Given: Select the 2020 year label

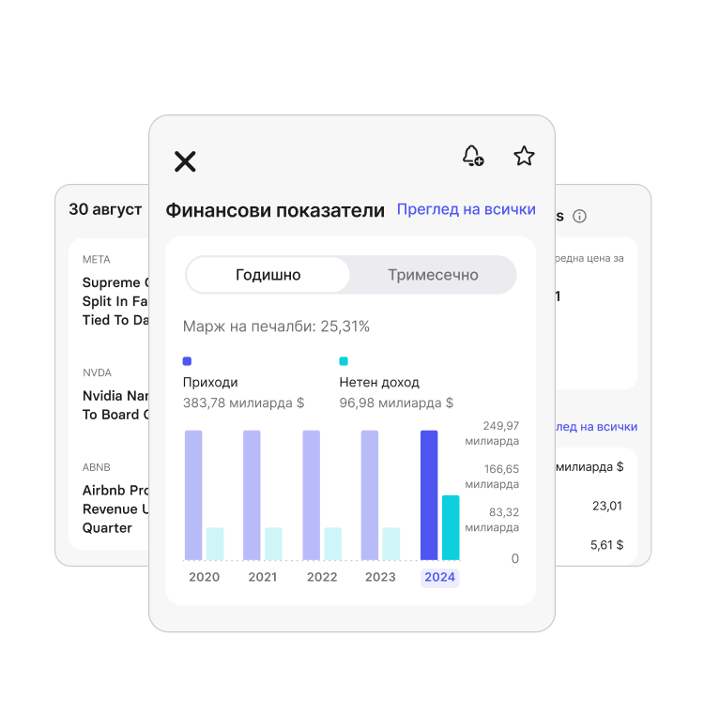Looking at the screenshot, I should pyautogui.click(x=204, y=577).
